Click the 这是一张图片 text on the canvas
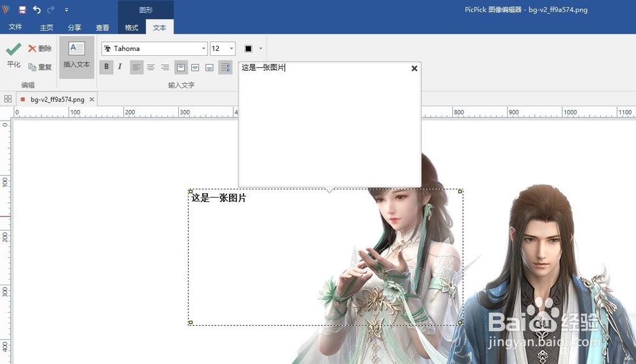Screen dimensions: 636x364 click(219, 198)
